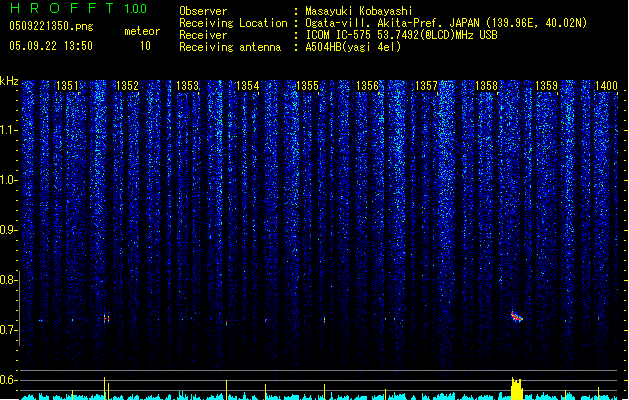Click the 1353 time marker
Viewport: 629px width, 400px height.
click(x=187, y=86)
